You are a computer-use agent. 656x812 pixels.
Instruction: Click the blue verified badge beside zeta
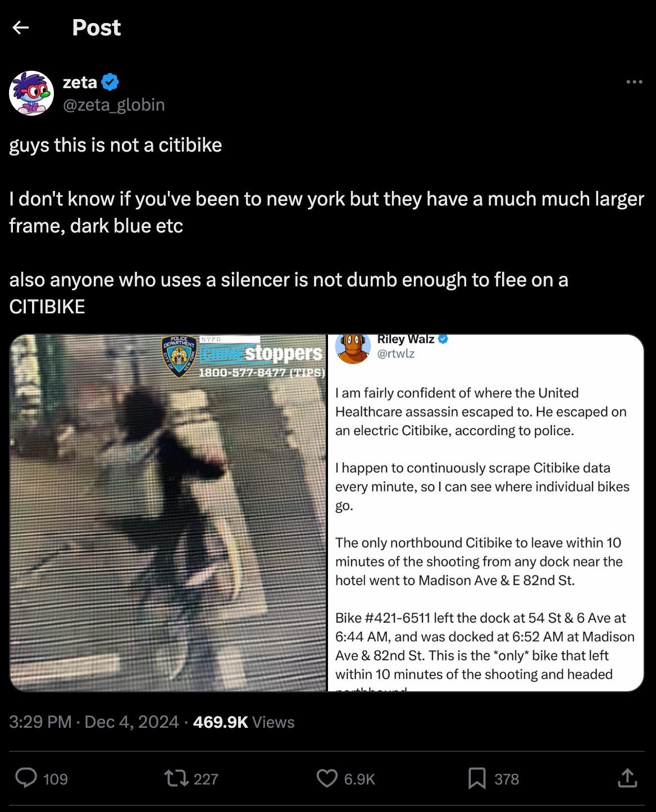point(110,82)
